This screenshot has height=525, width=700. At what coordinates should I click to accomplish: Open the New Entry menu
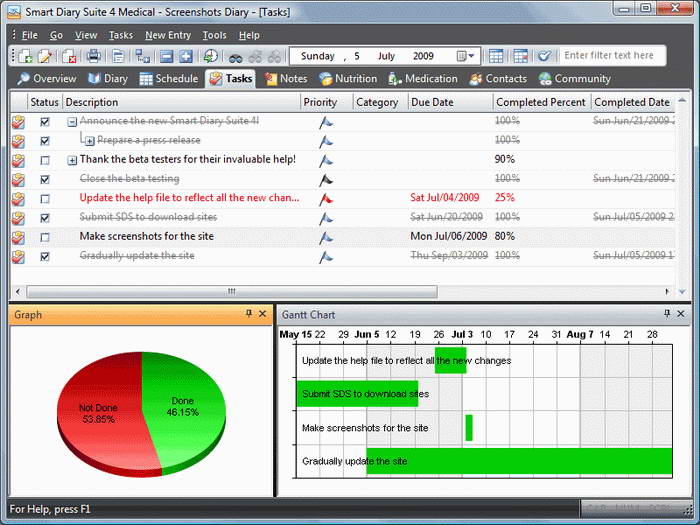[x=168, y=35]
